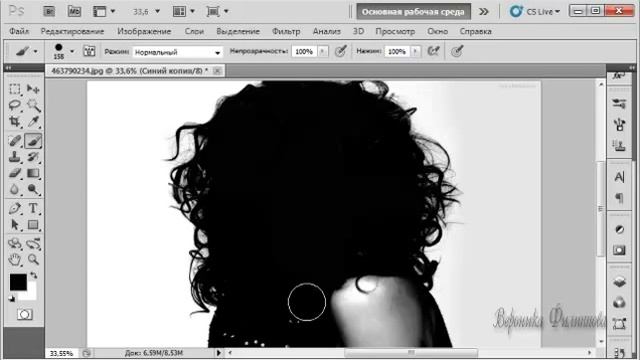Open the Изображение menu
This screenshot has width=640, height=360.
click(x=144, y=31)
